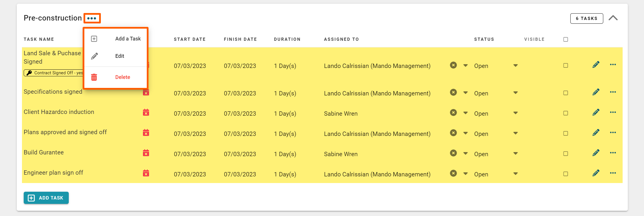Click the 6 TASKS badge button
The height and width of the screenshot is (216, 644).
pyautogui.click(x=586, y=19)
